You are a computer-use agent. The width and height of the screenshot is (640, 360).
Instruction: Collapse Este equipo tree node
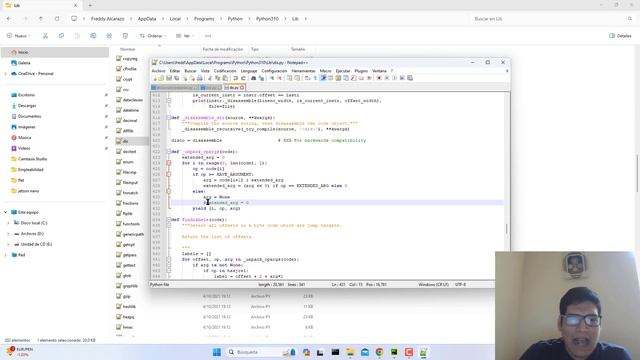pyautogui.click(x=6, y=212)
